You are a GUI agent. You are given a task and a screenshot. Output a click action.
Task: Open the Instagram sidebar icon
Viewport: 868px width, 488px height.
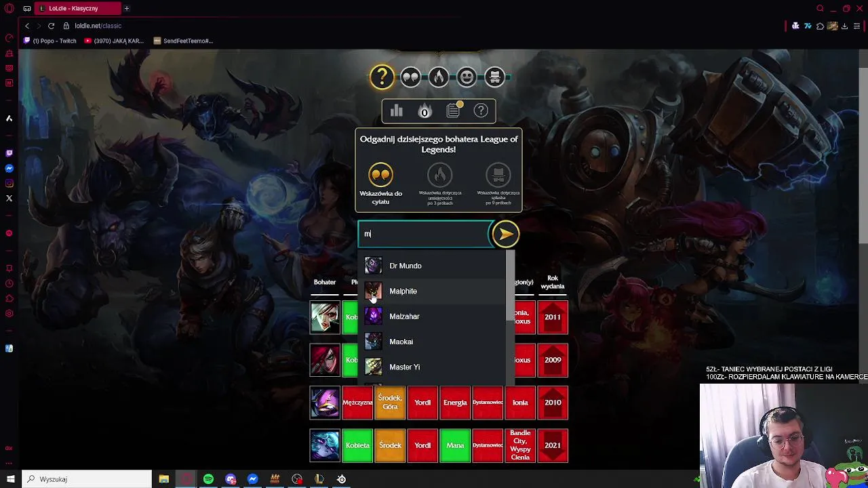(9, 183)
